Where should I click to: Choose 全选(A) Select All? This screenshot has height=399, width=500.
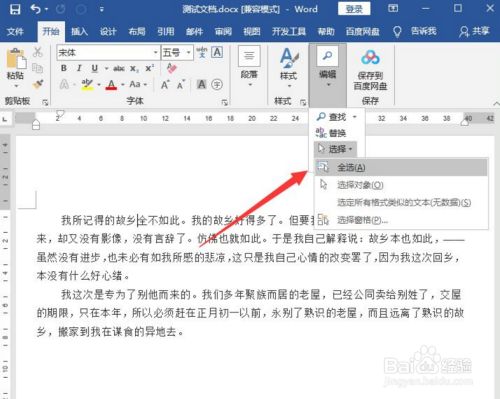click(x=401, y=167)
